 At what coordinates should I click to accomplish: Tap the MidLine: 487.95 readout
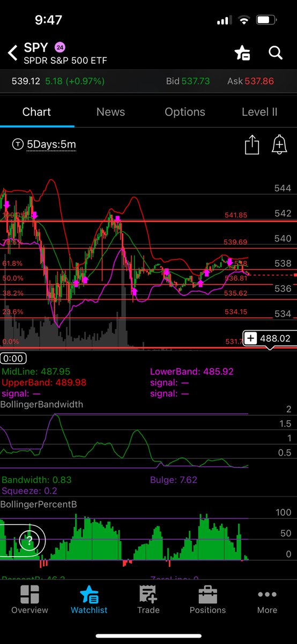coord(36,371)
